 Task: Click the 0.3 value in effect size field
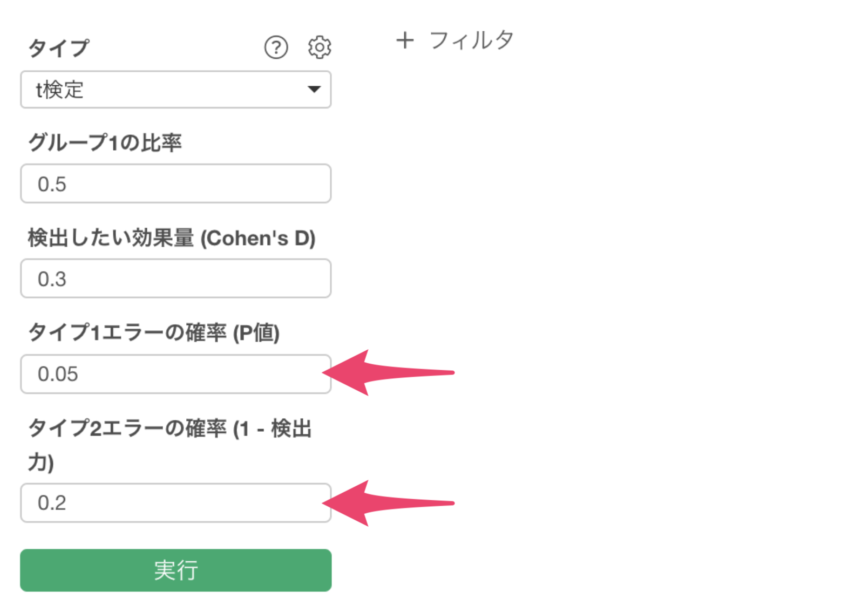click(x=52, y=280)
